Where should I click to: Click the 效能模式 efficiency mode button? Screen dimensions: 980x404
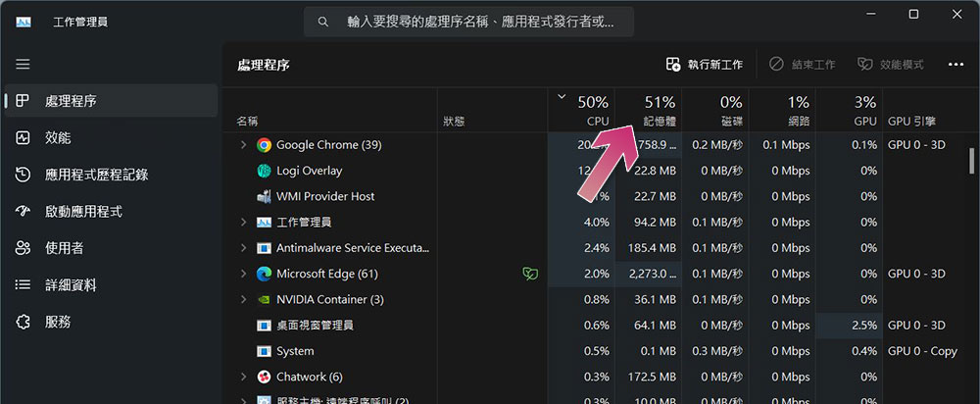click(890, 65)
